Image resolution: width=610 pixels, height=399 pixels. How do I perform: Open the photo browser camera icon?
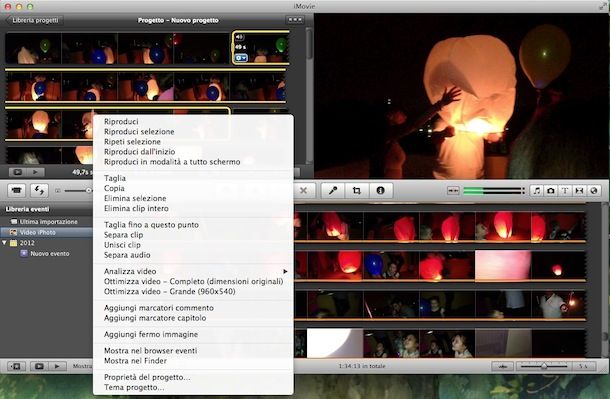click(x=551, y=191)
